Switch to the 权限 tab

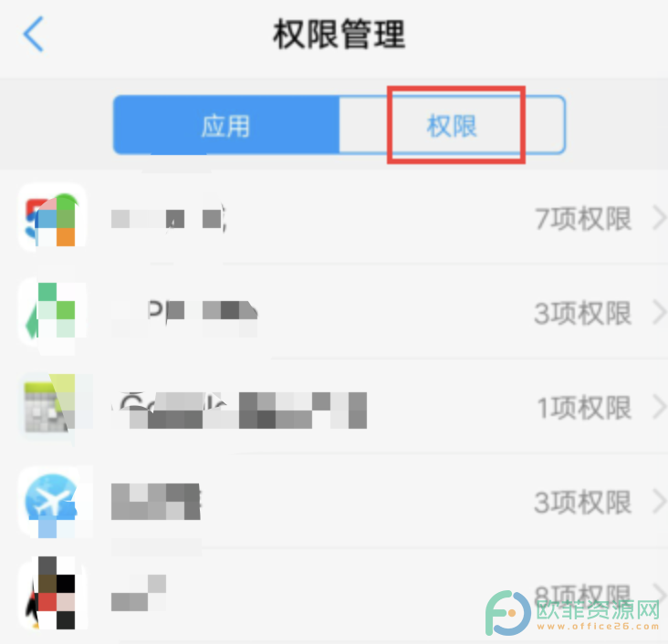point(452,125)
